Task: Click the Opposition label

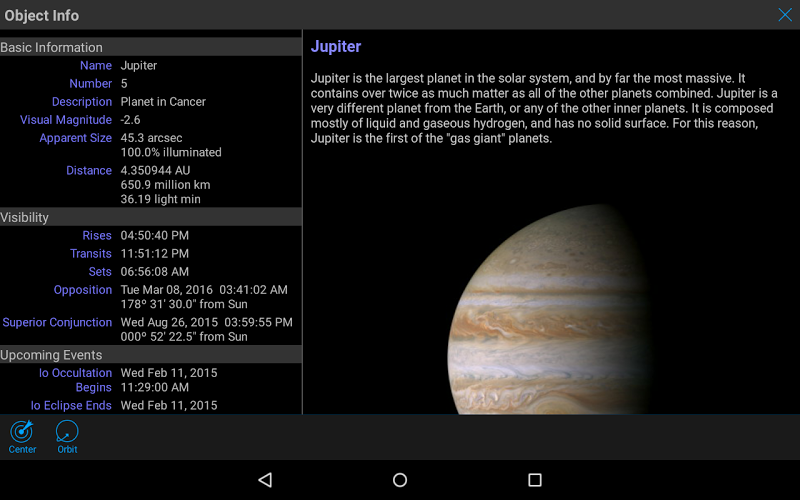Action: coord(83,290)
